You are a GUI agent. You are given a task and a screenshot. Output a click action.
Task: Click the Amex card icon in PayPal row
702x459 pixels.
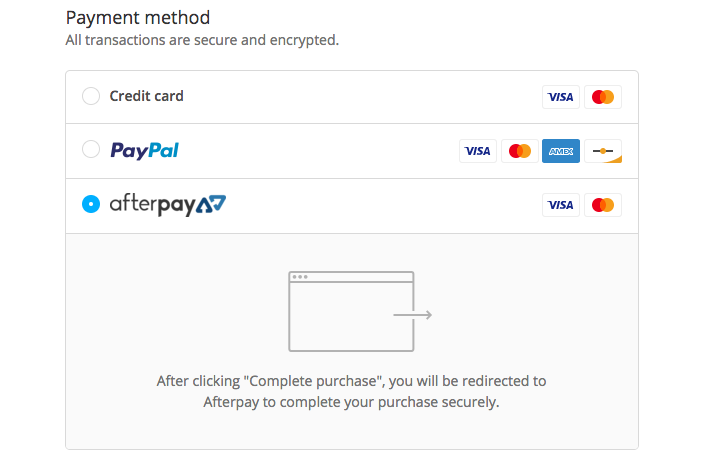(x=561, y=151)
